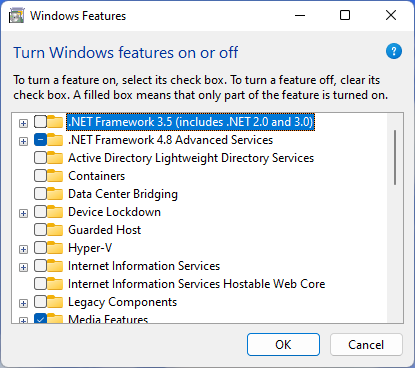Expand the Hyper-V tree node
The height and width of the screenshot is (368, 415).
[x=23, y=249]
